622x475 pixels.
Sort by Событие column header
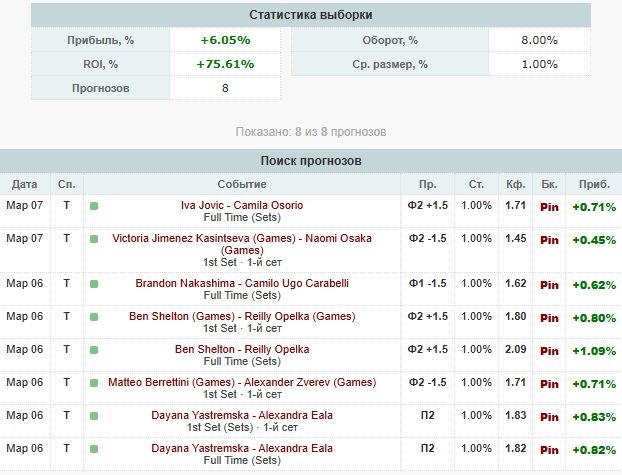point(241,185)
